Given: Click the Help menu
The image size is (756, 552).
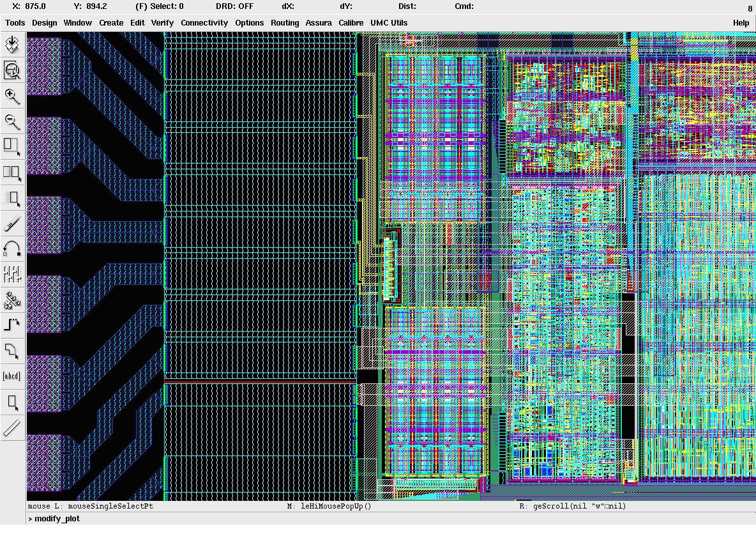Looking at the screenshot, I should point(741,23).
